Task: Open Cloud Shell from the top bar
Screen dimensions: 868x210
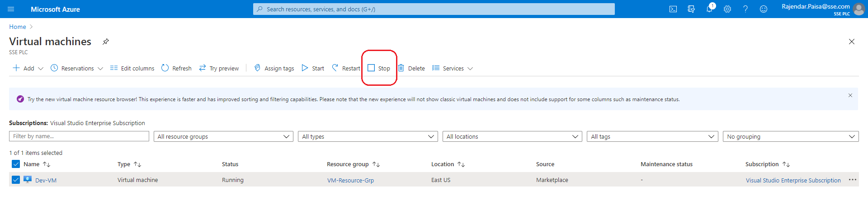Action: [x=673, y=9]
